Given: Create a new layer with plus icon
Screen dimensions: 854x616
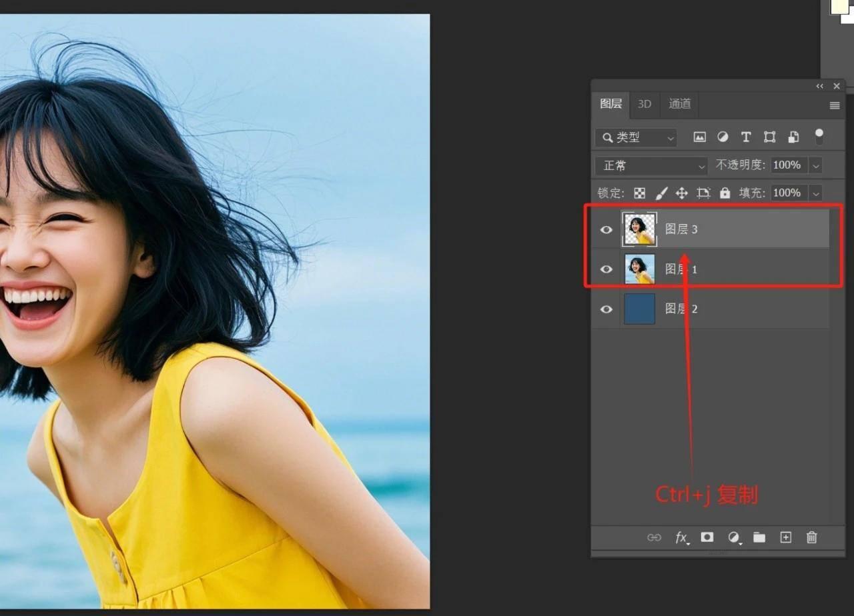Looking at the screenshot, I should [x=785, y=537].
